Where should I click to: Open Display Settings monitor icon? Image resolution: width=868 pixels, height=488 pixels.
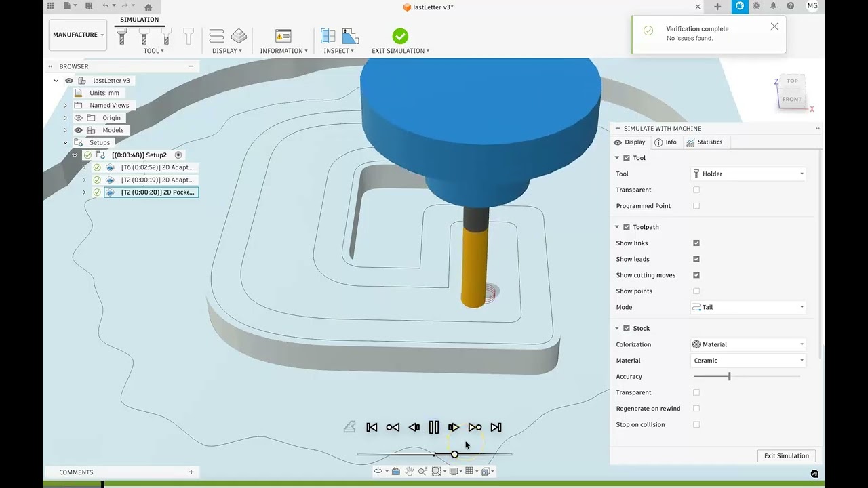tap(455, 471)
